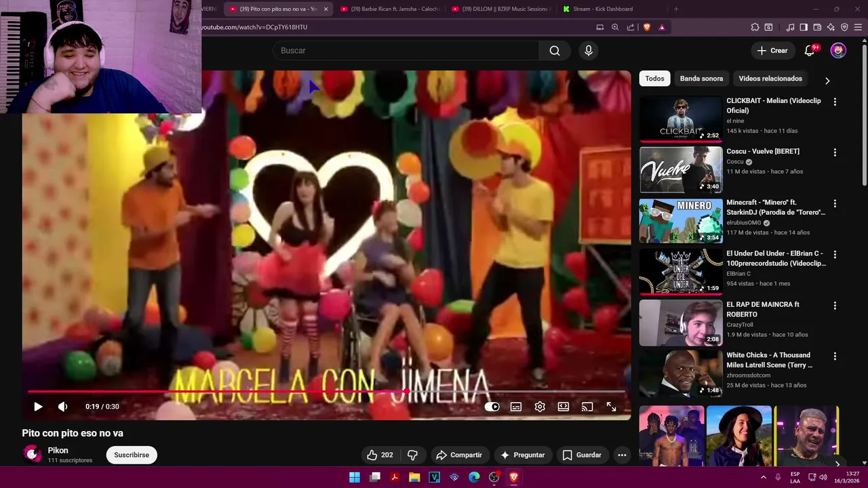
Task: Select the Videos relacionados filter chip
Action: [770, 79]
